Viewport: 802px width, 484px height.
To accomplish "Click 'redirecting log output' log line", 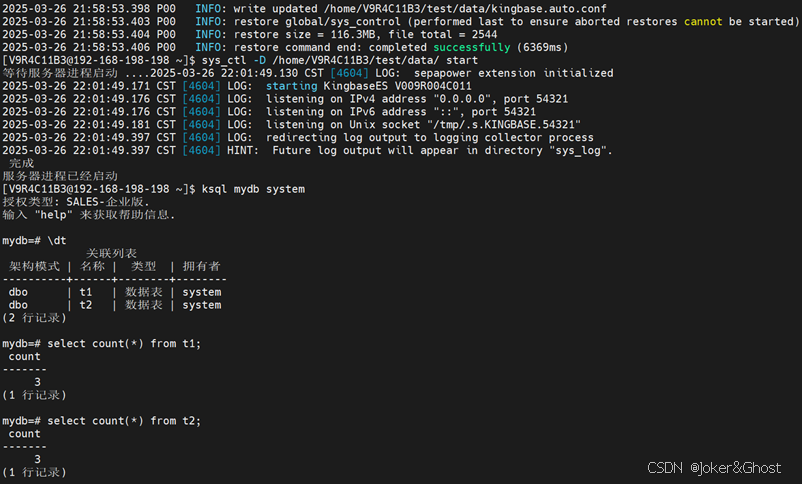I will click(x=430, y=138).
